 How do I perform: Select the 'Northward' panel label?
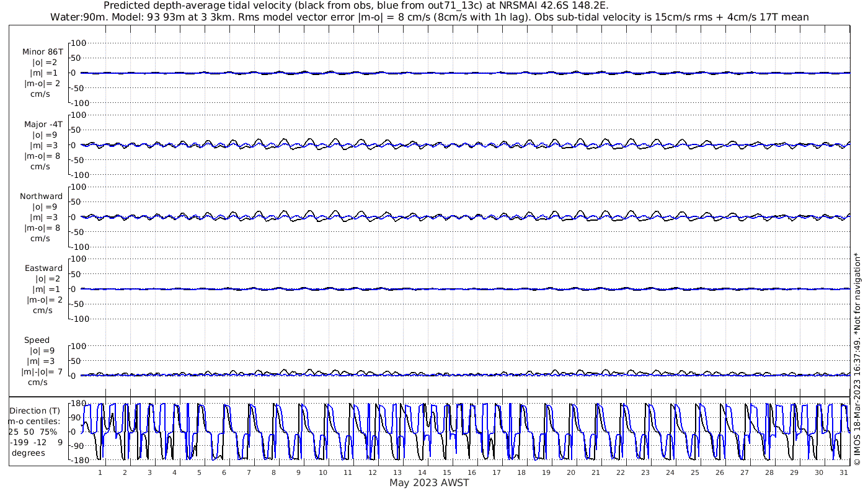tap(42, 197)
